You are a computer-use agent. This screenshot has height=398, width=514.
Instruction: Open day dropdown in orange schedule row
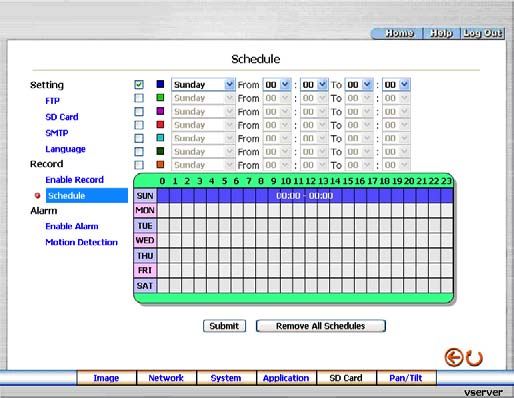click(203, 165)
